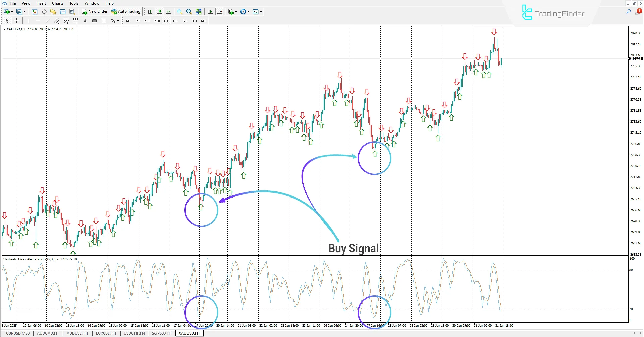Viewport: 644px width, 337px height.
Task: Activate the Horizontal Line tool
Action: coord(38,21)
